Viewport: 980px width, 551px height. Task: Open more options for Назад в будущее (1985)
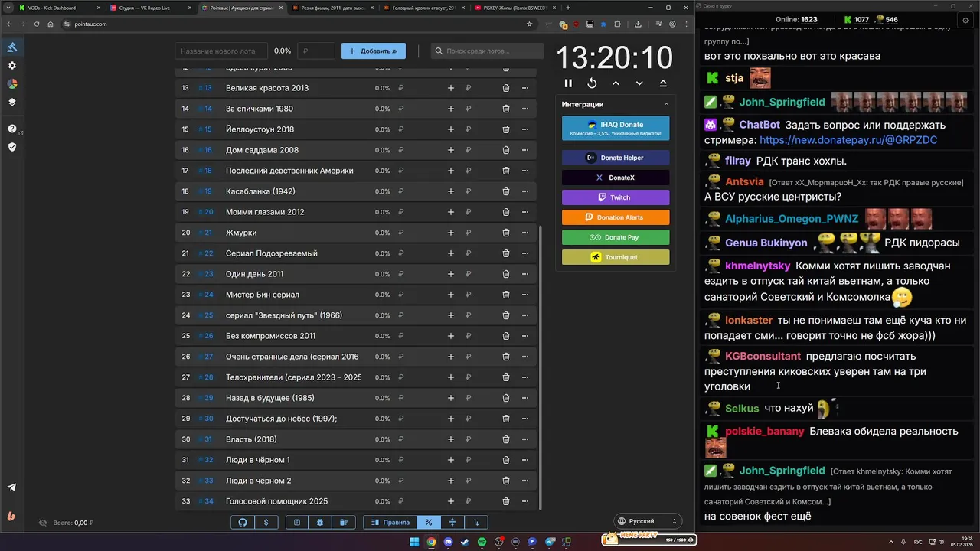525,398
